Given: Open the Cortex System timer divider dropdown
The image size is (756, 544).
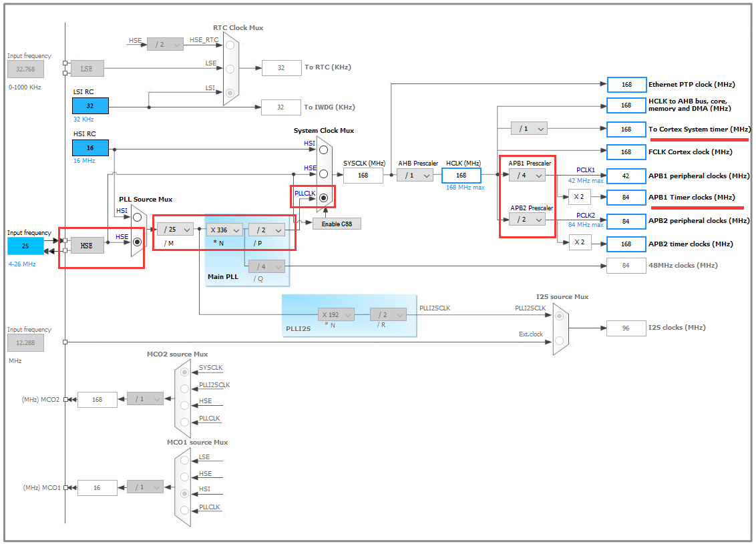Looking at the screenshot, I should pos(529,129).
